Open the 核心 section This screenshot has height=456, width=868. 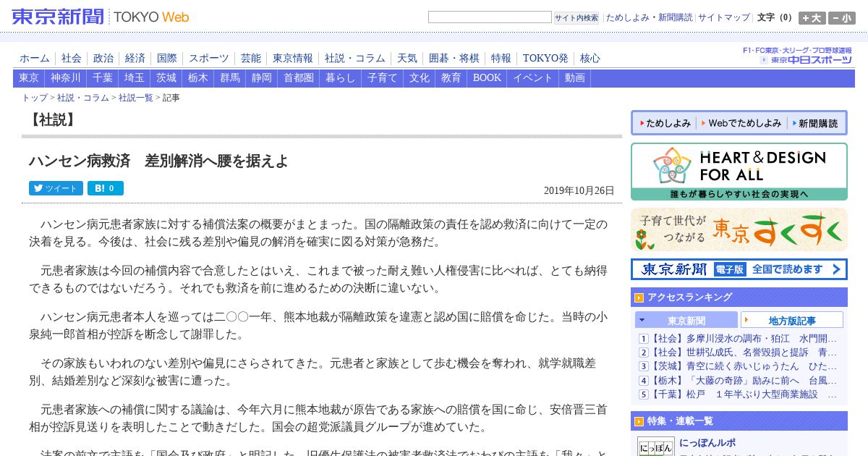click(x=590, y=59)
